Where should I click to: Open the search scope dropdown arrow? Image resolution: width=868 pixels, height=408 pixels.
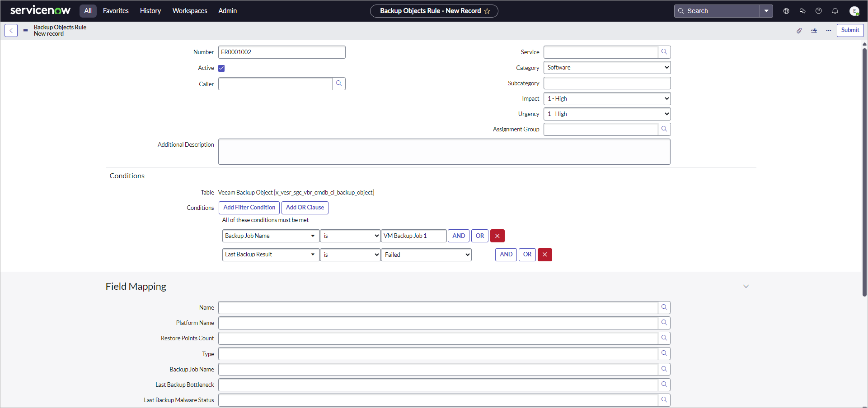click(766, 11)
